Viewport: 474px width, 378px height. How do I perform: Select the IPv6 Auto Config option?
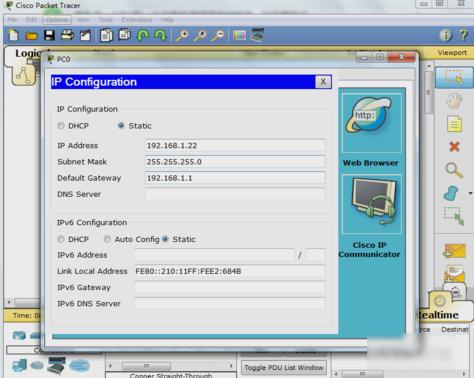pyautogui.click(x=107, y=239)
